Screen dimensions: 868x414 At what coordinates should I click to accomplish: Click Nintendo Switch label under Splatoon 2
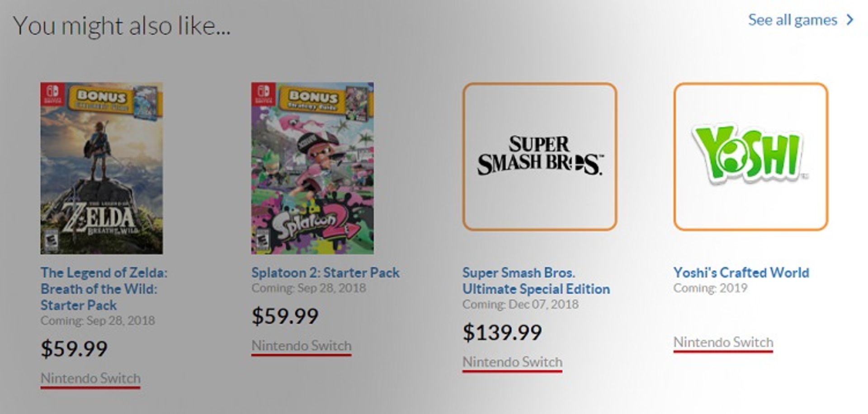301,345
